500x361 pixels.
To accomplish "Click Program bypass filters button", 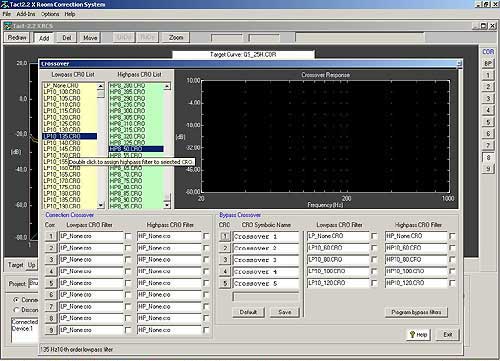I will tap(416, 312).
